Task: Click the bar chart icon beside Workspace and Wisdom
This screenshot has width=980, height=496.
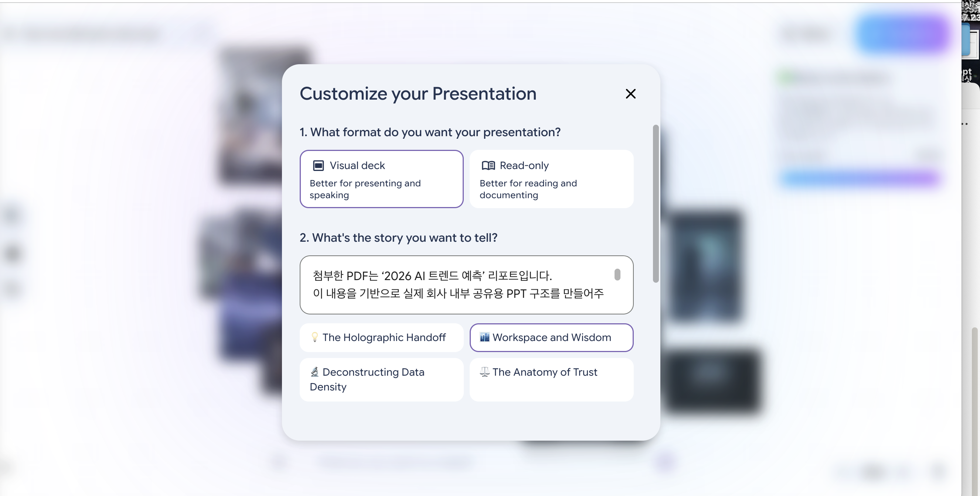Action: point(484,337)
